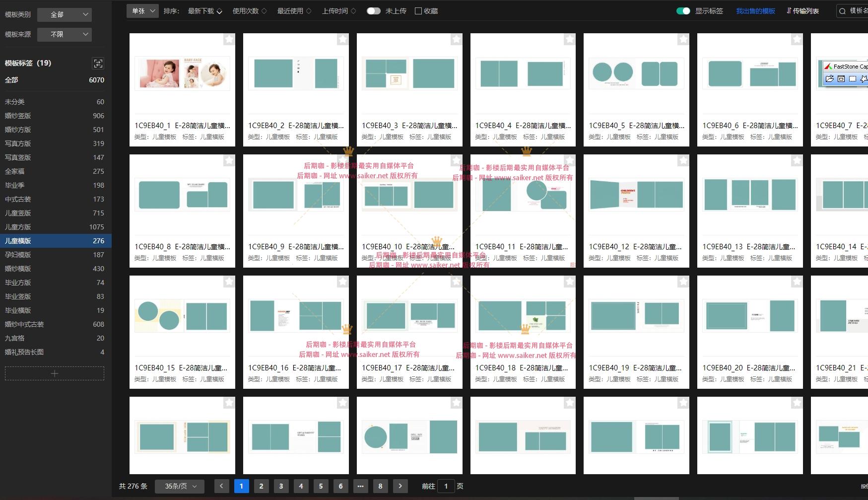Click the horizontal scrollbar at bottom
This screenshot has height=500, width=868.
click(656, 498)
